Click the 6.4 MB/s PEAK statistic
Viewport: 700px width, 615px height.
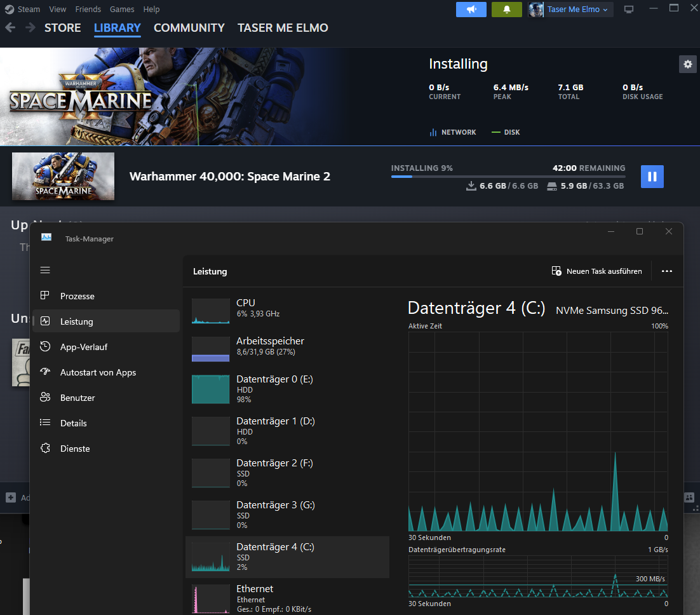tap(511, 91)
